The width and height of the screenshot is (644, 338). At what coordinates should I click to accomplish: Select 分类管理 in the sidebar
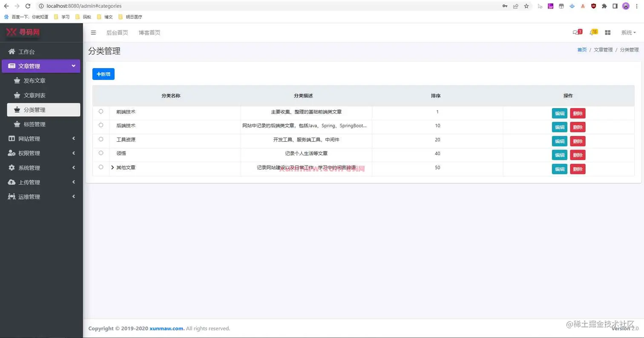(x=43, y=110)
